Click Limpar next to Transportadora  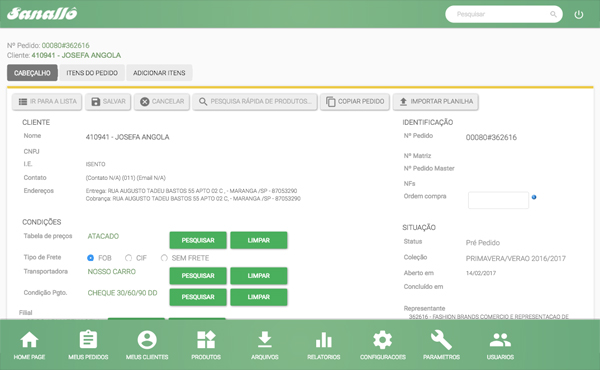pos(259,275)
